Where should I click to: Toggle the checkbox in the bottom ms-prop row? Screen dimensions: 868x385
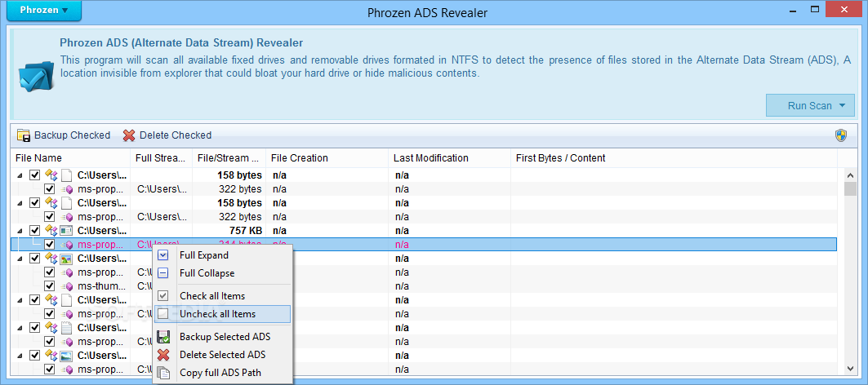click(x=49, y=369)
